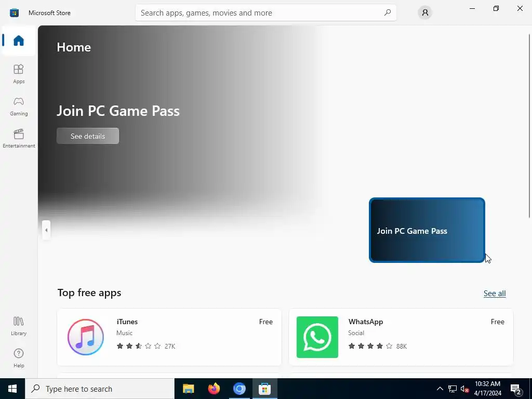
Task: Open the user profile account icon
Action: coord(425,12)
